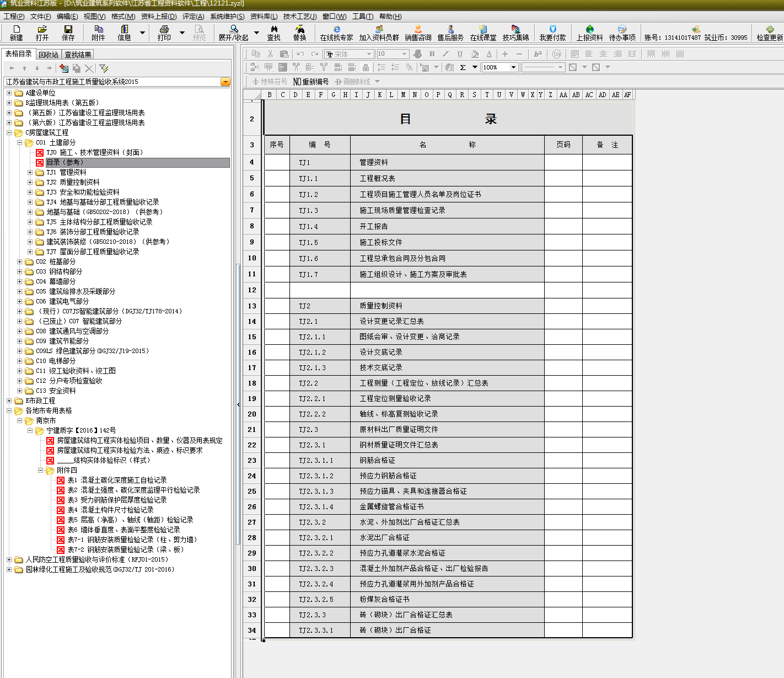Viewport: 784px width, 678px height.
Task: Open the 帮助(H) menu
Action: [x=390, y=17]
